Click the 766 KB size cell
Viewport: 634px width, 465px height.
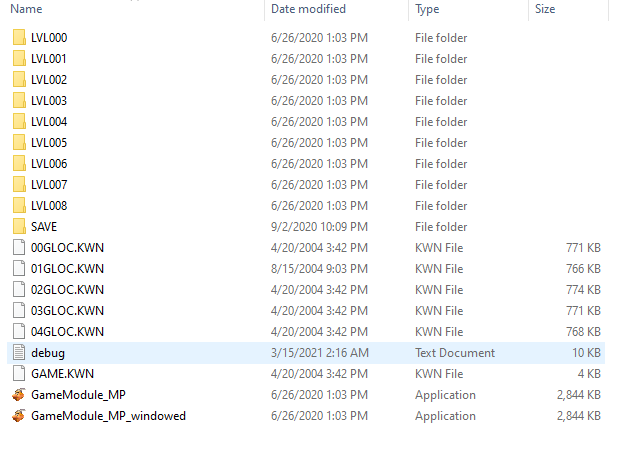583,268
